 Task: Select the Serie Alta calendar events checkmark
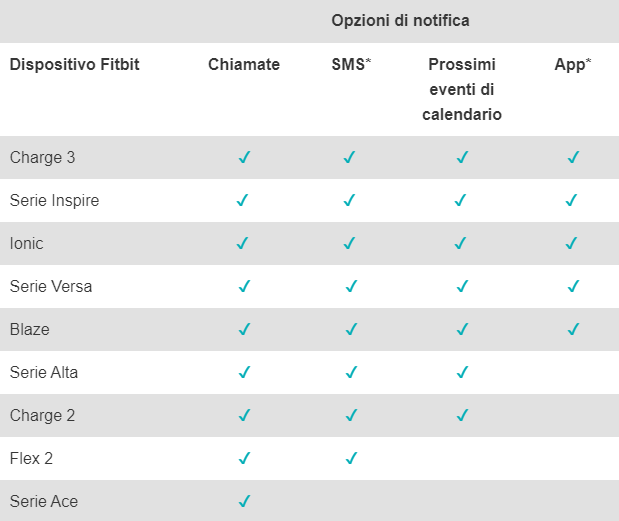[462, 372]
